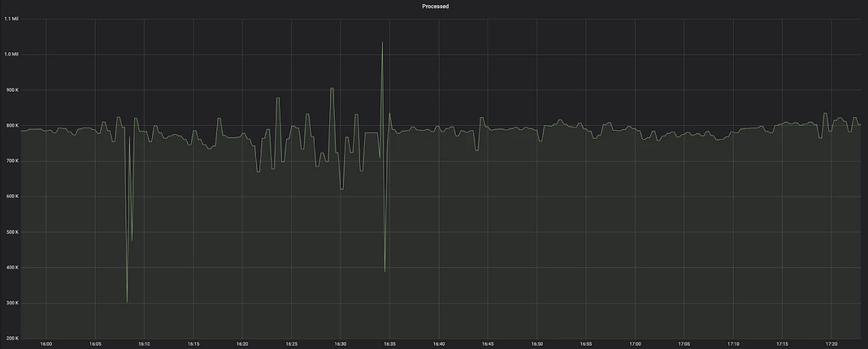Select the 17:15 time axis label
Viewport: 868px width, 349px height.
tap(782, 343)
